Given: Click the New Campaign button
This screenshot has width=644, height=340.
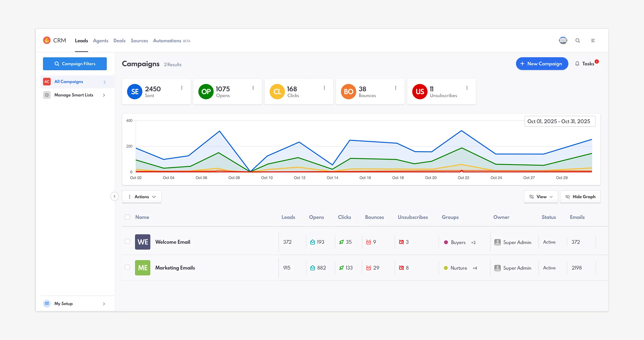Looking at the screenshot, I should pos(542,64).
